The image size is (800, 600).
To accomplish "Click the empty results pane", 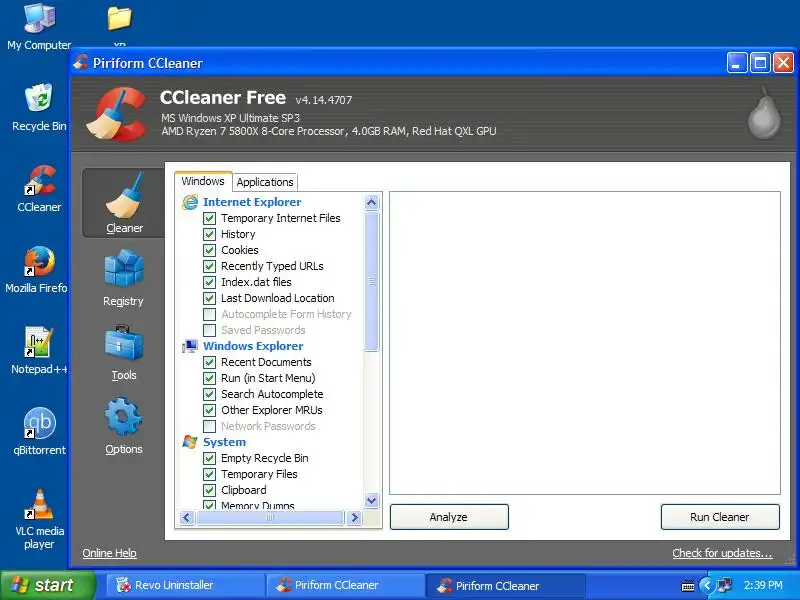I will 585,343.
